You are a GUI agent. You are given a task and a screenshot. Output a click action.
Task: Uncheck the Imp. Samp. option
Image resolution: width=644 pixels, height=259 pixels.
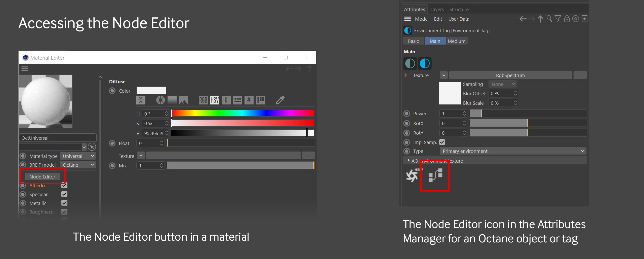[442, 142]
